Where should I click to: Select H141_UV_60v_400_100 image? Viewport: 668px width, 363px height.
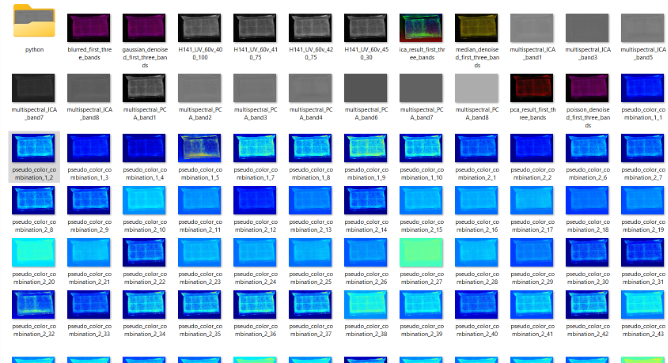[199, 28]
